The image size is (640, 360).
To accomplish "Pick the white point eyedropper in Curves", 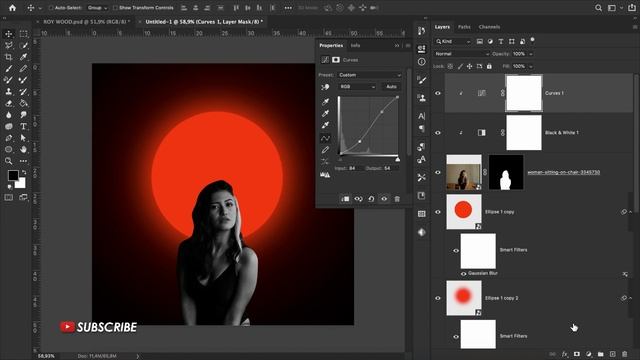I will [x=325, y=125].
